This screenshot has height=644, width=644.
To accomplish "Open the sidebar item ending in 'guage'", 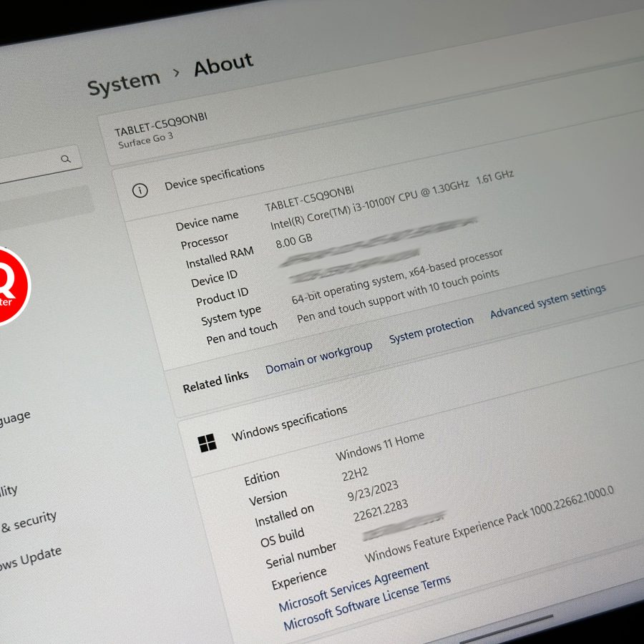I will pos(15,419).
